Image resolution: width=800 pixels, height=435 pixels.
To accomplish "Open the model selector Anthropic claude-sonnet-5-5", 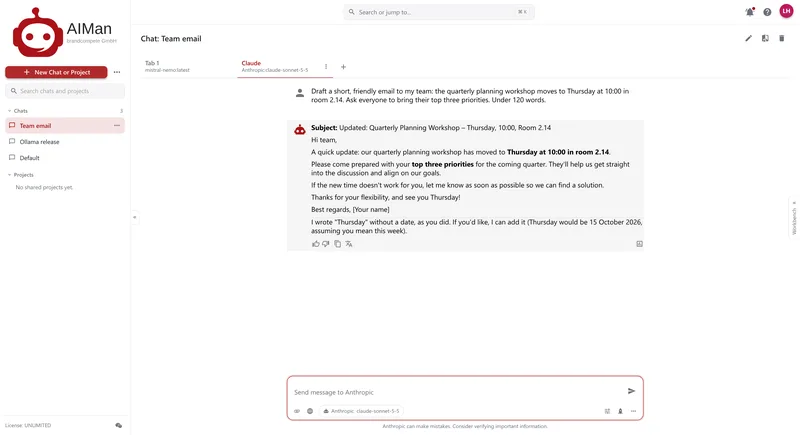I will tap(361, 411).
